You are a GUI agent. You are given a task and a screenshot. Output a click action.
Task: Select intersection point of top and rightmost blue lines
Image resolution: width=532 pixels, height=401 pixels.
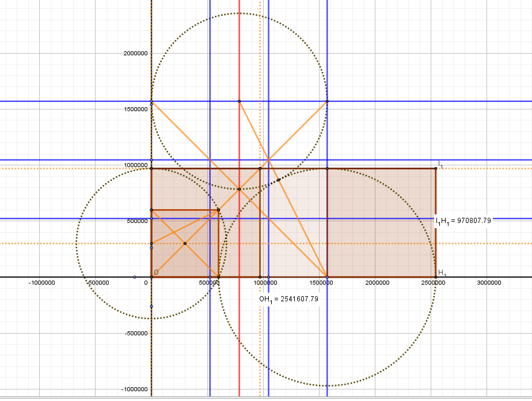[x=327, y=101]
